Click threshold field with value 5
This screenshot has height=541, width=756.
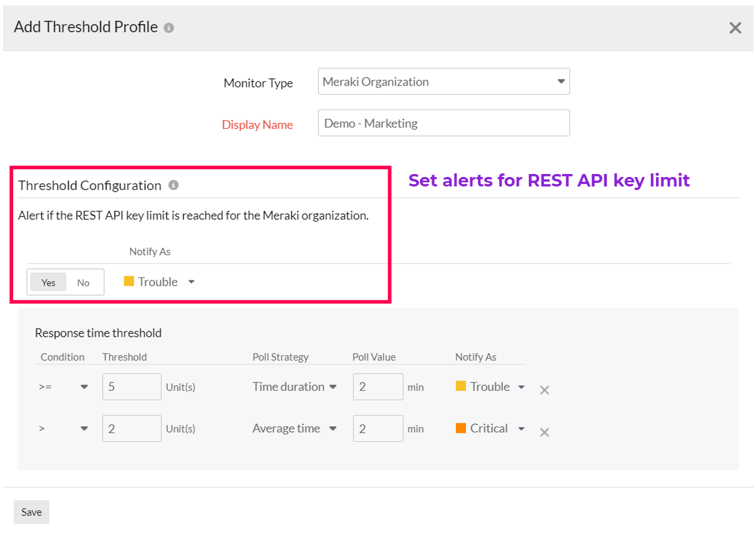coord(131,387)
